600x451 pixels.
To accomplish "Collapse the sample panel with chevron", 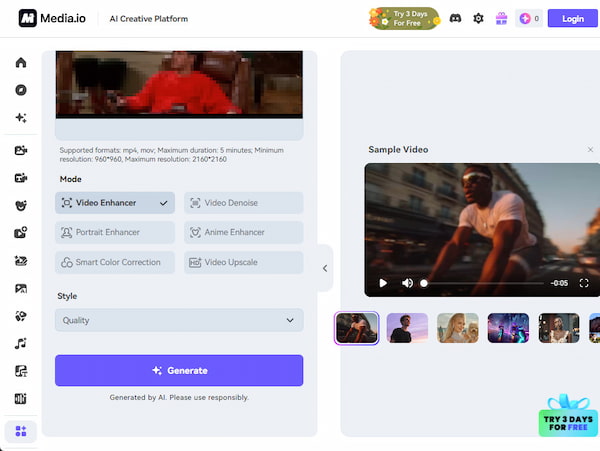I will pyautogui.click(x=325, y=268).
